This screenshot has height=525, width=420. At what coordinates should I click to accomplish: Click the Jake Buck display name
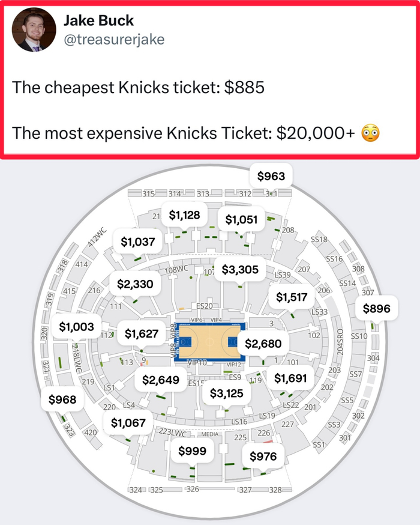98,21
